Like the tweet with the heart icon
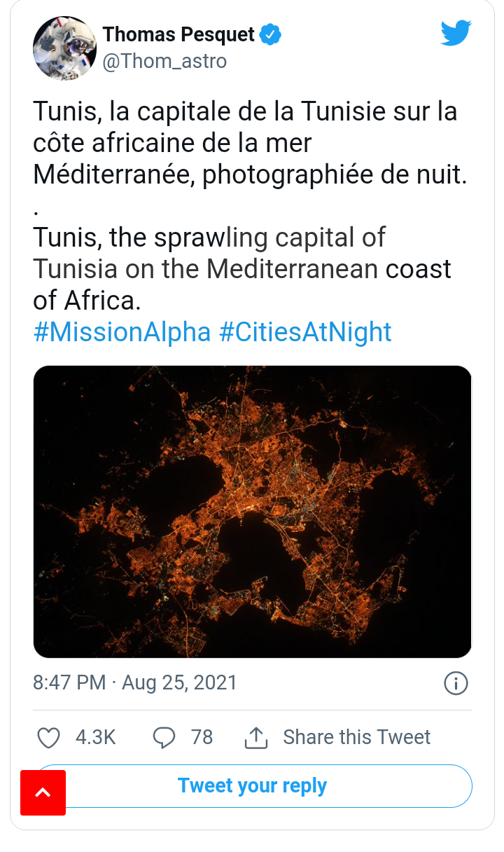 click(48, 737)
